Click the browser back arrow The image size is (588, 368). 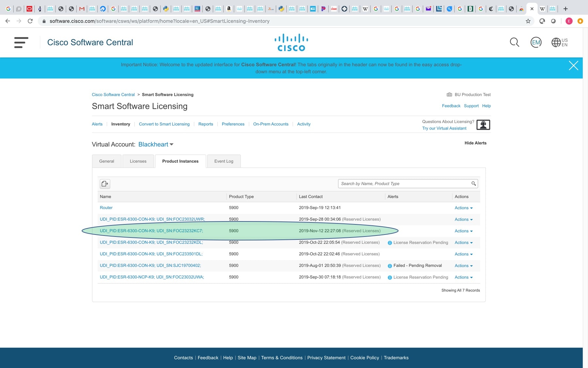coord(8,21)
